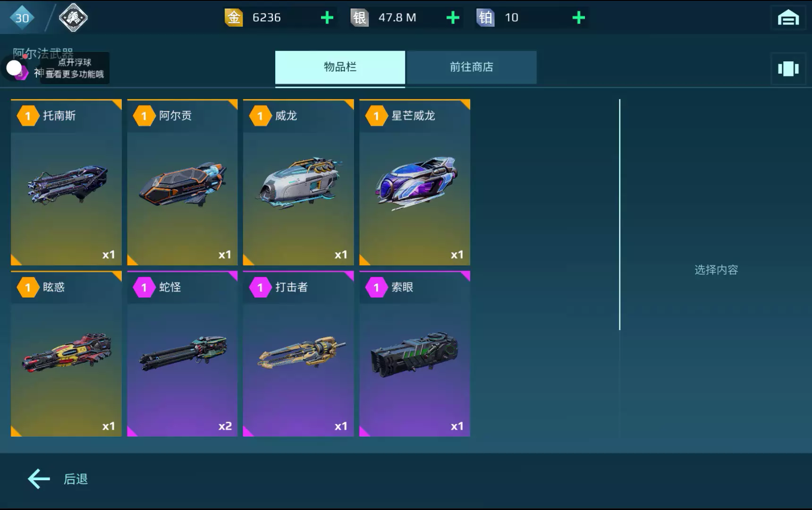Choose the 打击者 weapon card
This screenshot has width=812, height=510.
[298, 354]
